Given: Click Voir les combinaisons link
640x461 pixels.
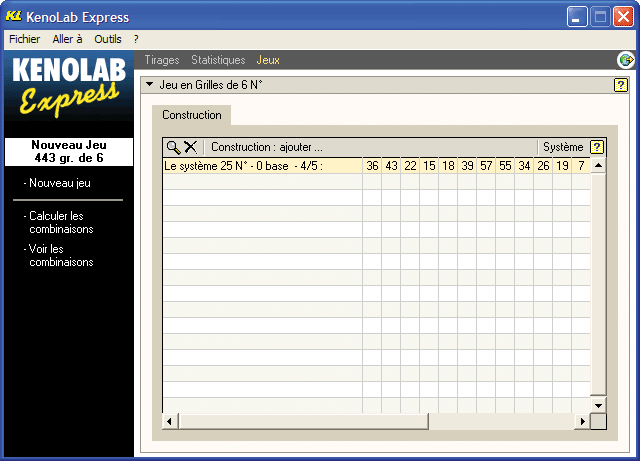Looking at the screenshot, I should point(61,256).
